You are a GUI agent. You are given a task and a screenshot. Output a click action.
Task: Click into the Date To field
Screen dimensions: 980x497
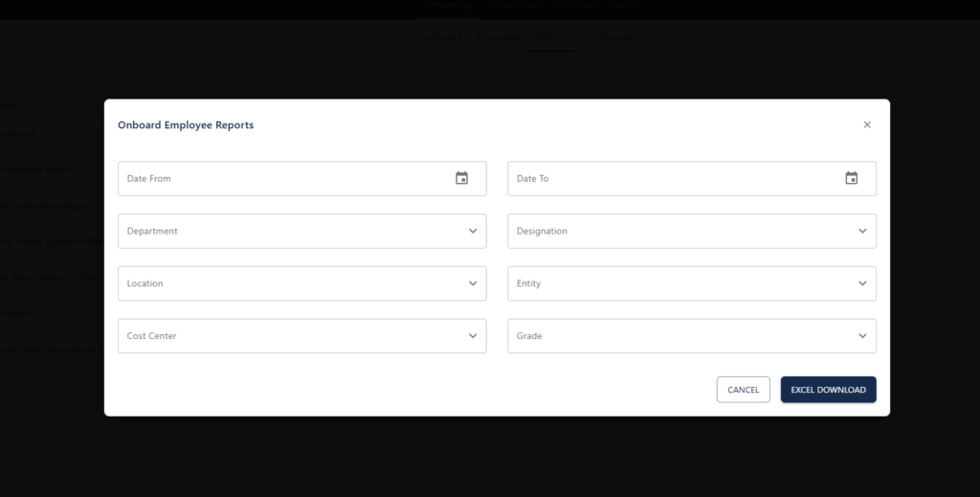pyautogui.click(x=692, y=178)
